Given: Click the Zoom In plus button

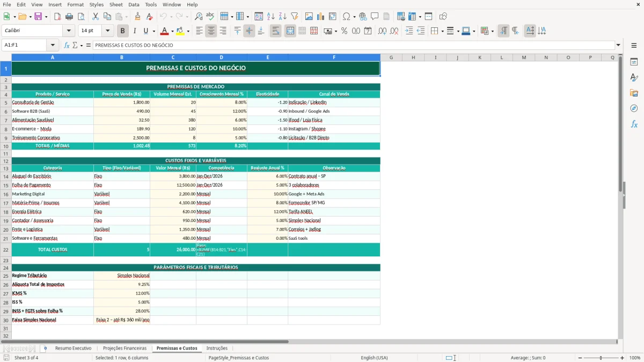Looking at the screenshot, I should 623,358.
